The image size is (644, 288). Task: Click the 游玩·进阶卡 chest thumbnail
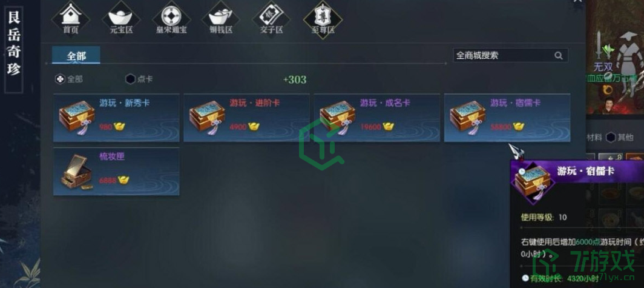coord(206,116)
